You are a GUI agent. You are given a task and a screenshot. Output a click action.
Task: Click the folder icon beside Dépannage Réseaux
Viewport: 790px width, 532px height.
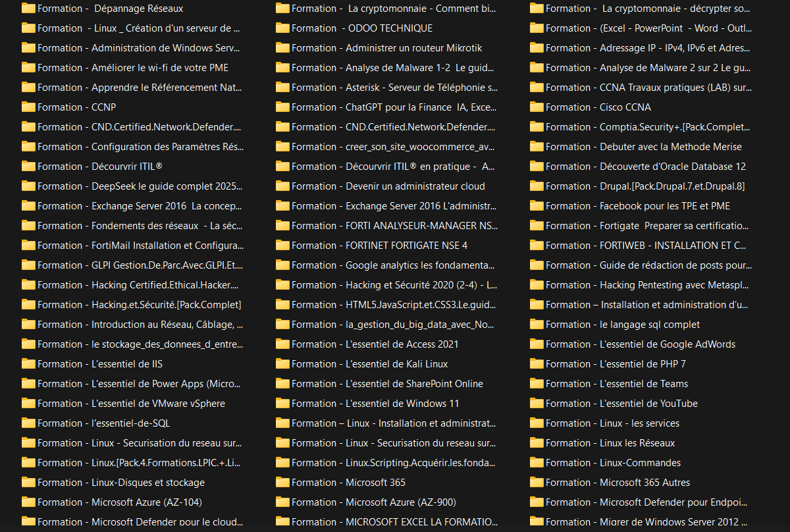click(x=28, y=9)
